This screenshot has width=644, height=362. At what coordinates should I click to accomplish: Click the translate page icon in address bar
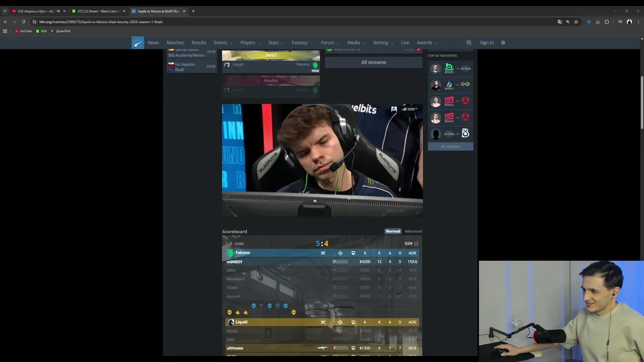(x=560, y=22)
